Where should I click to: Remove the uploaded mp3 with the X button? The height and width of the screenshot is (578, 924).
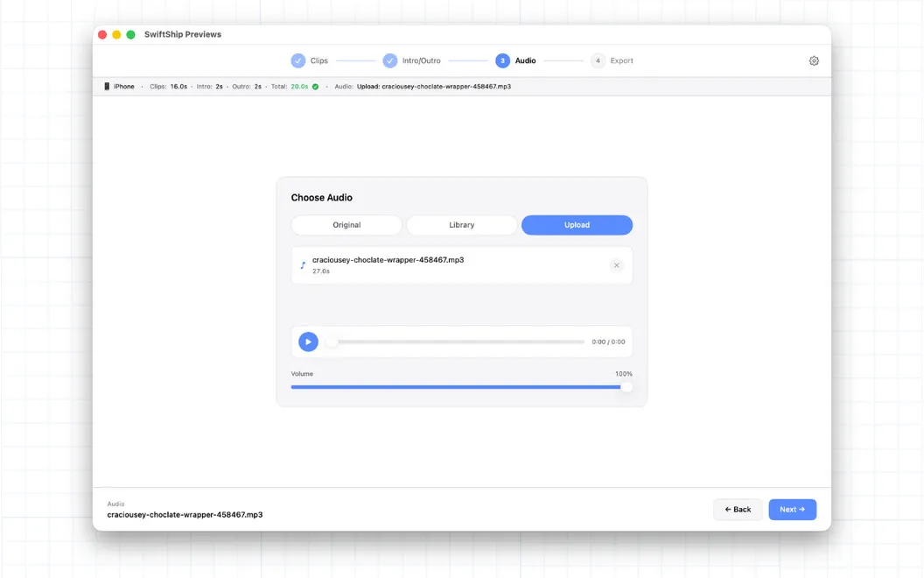coord(616,265)
